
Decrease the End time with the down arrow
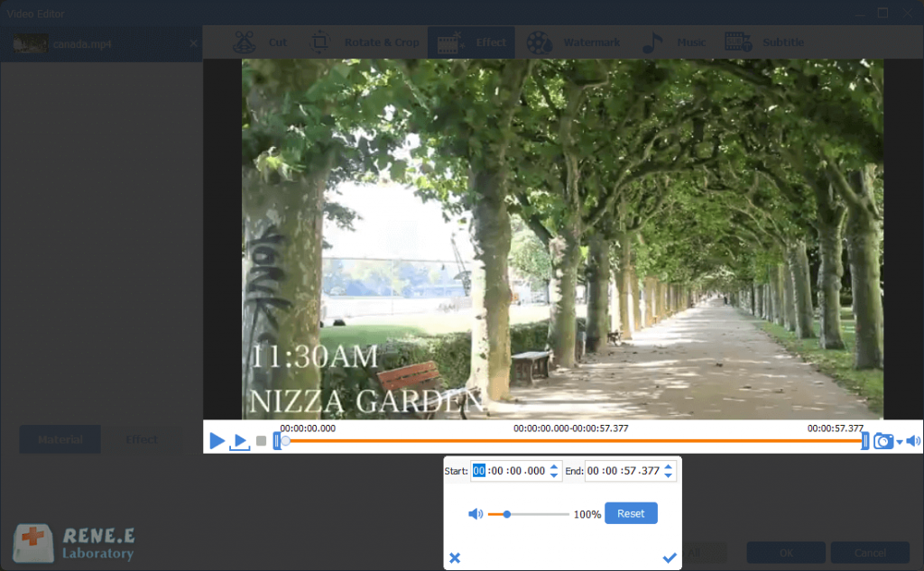coord(668,475)
